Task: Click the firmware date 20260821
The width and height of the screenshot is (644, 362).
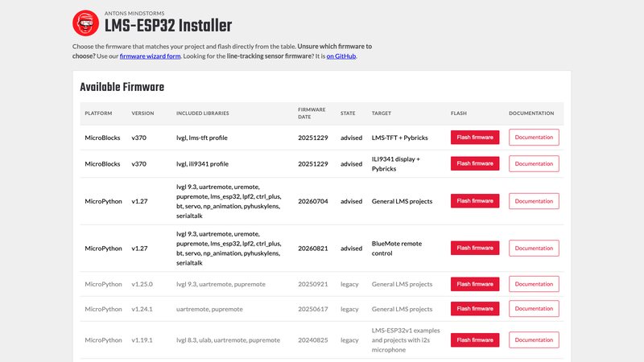Action: coord(313,249)
